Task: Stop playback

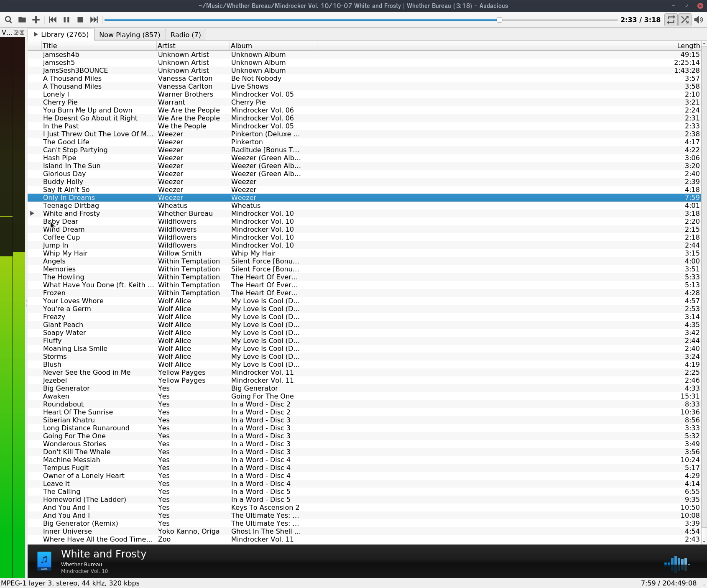Action: pos(80,20)
